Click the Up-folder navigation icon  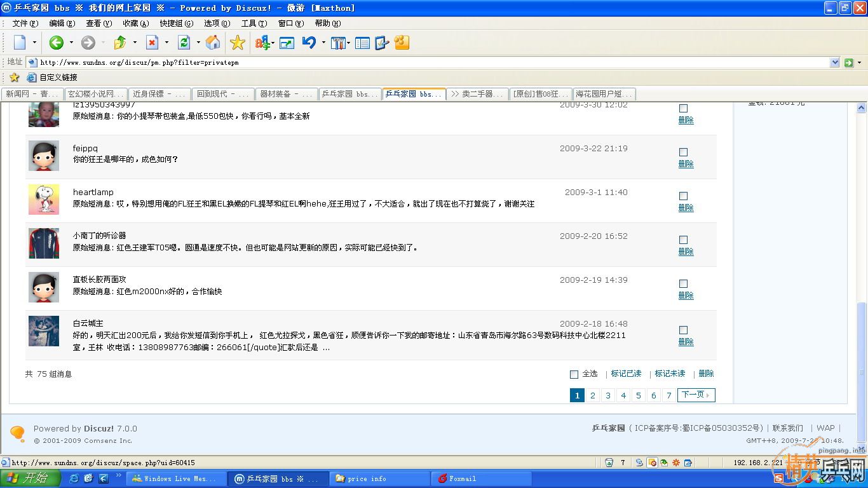point(120,43)
